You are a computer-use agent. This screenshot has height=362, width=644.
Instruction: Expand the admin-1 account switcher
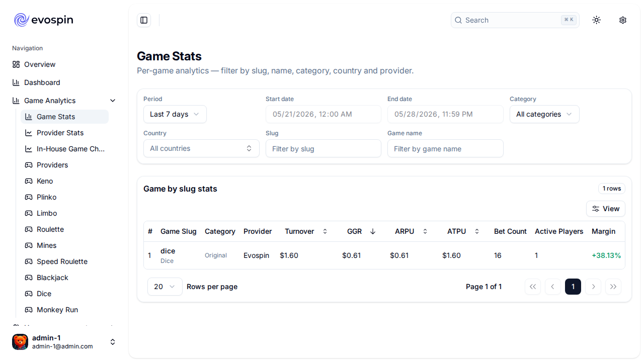[113, 342]
